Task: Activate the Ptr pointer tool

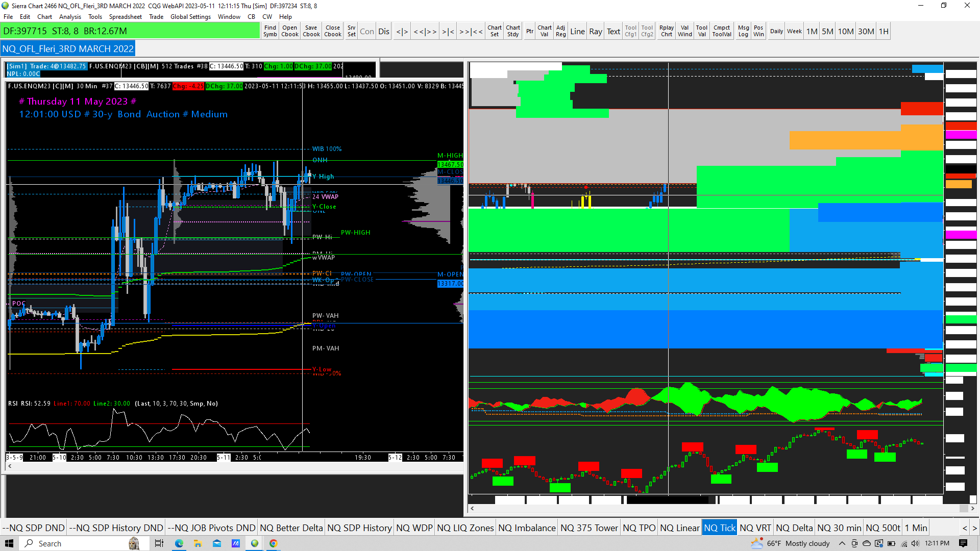Action: (530, 31)
